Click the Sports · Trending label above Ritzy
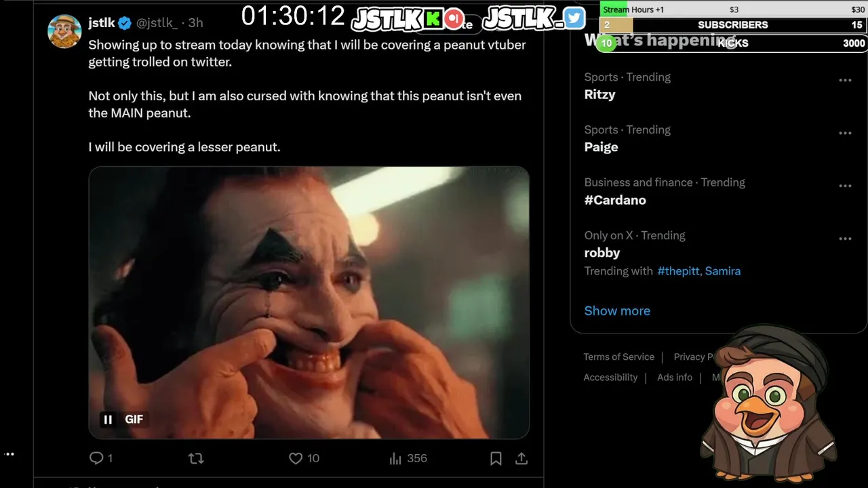Image resolution: width=868 pixels, height=488 pixels. click(x=627, y=77)
